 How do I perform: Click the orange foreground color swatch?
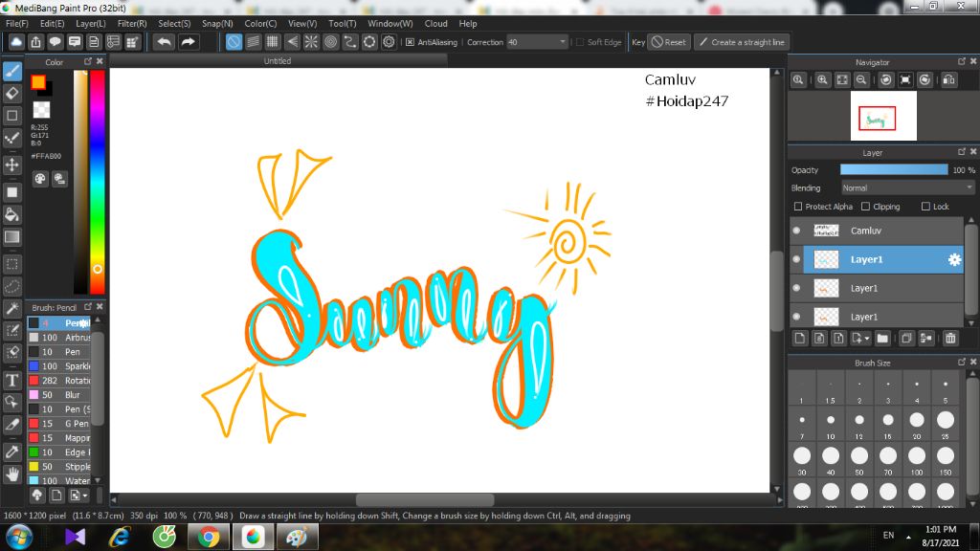[x=38, y=82]
